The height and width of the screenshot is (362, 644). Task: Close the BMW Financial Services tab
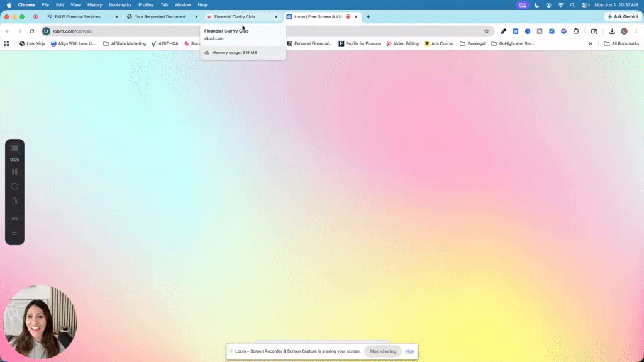[x=116, y=17]
